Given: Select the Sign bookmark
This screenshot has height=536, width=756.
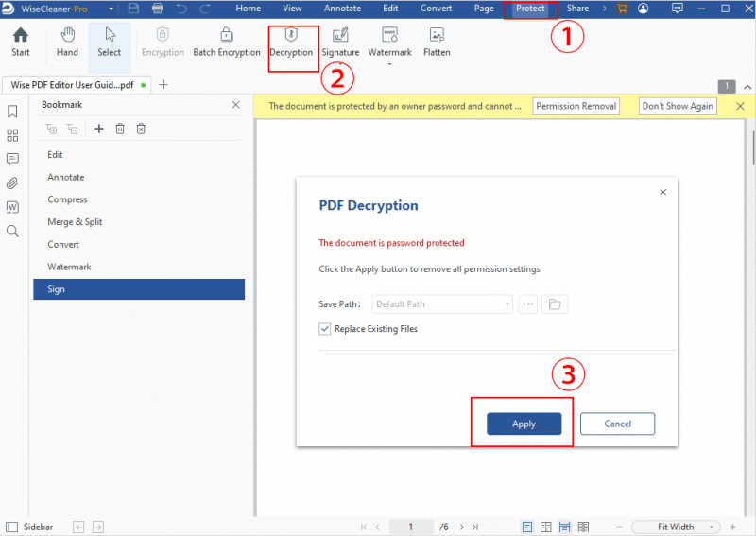Looking at the screenshot, I should tap(139, 289).
